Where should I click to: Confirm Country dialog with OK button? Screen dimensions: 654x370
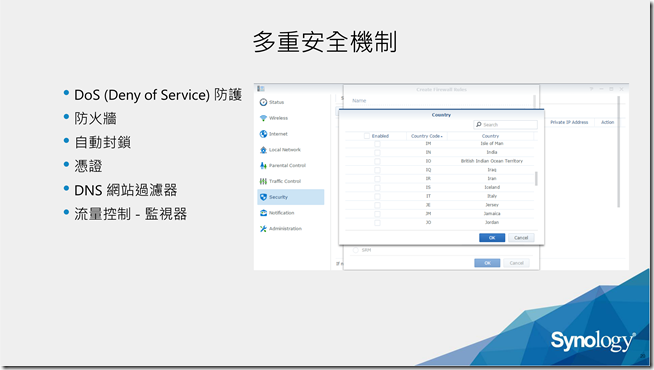pyautogui.click(x=492, y=238)
